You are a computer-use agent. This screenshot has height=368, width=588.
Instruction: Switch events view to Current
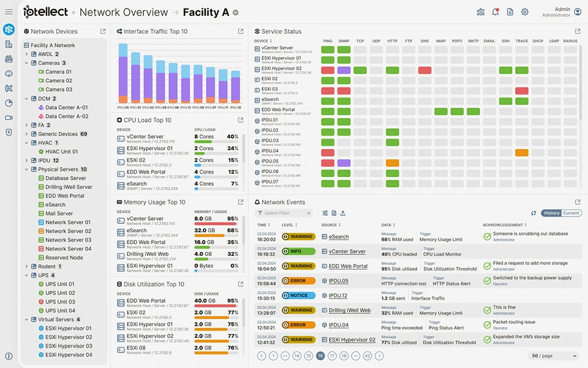tap(571, 213)
